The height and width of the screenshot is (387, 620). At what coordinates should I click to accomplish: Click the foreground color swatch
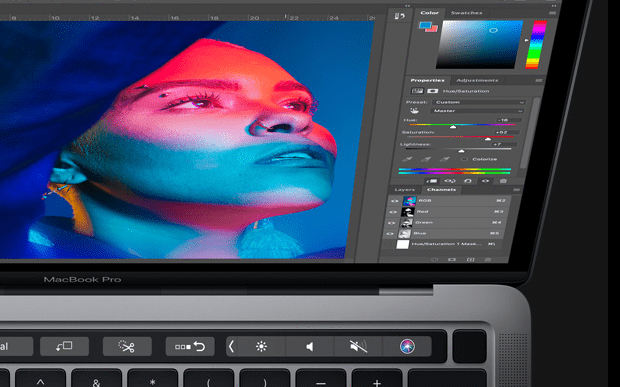click(x=425, y=25)
